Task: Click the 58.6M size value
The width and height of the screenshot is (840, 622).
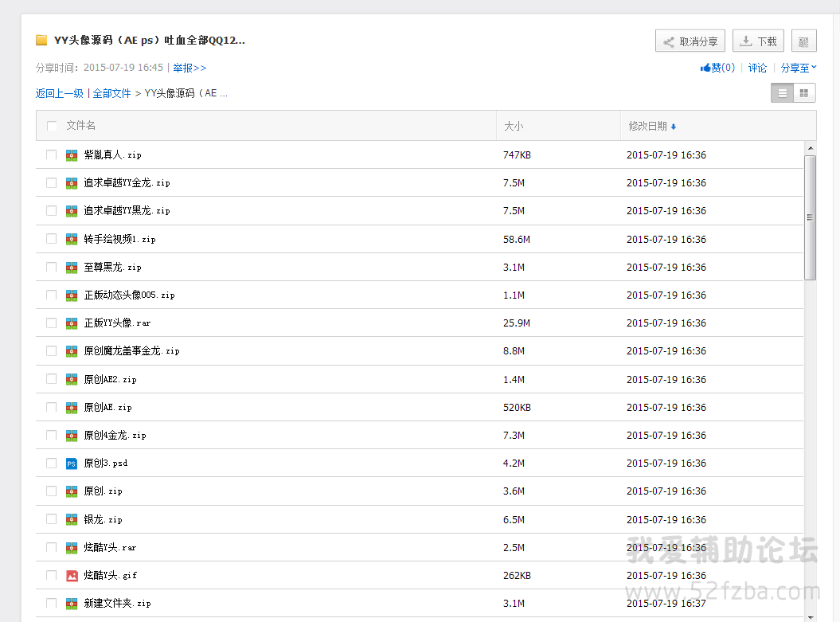Action: pos(517,240)
